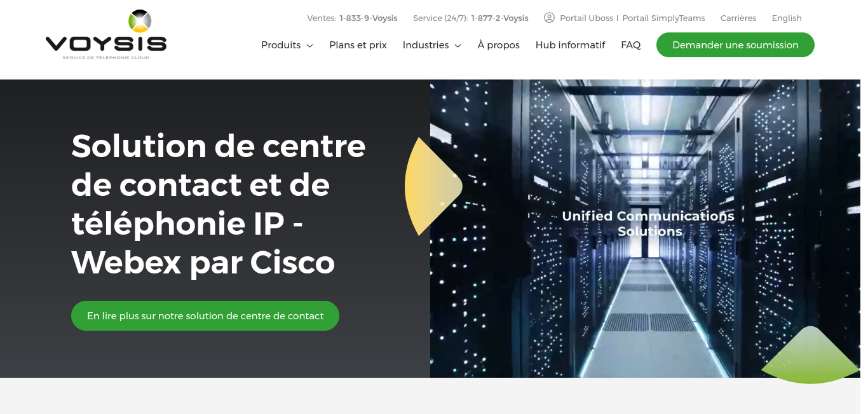Open the À propos page
The width and height of the screenshot is (868, 414).
(x=499, y=45)
